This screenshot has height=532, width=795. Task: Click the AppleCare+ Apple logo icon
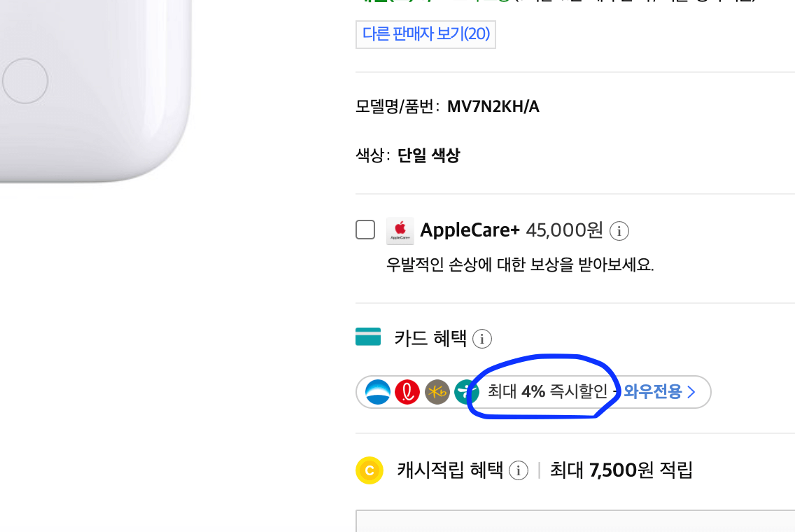click(400, 230)
